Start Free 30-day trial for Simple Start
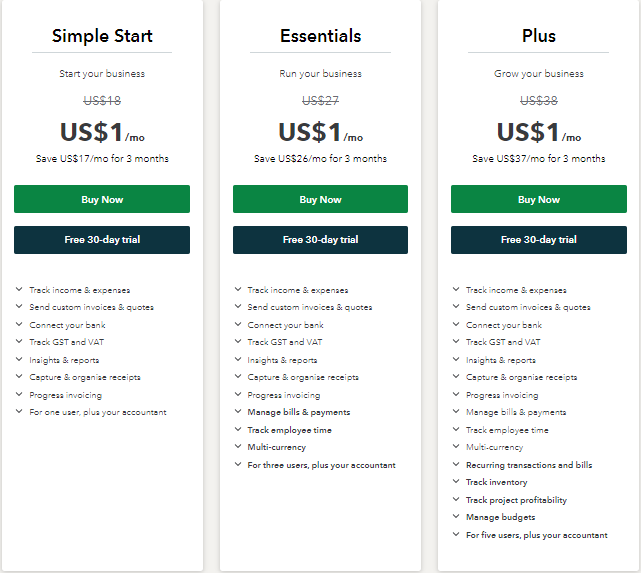Viewport: 641px width, 573px height. (102, 240)
